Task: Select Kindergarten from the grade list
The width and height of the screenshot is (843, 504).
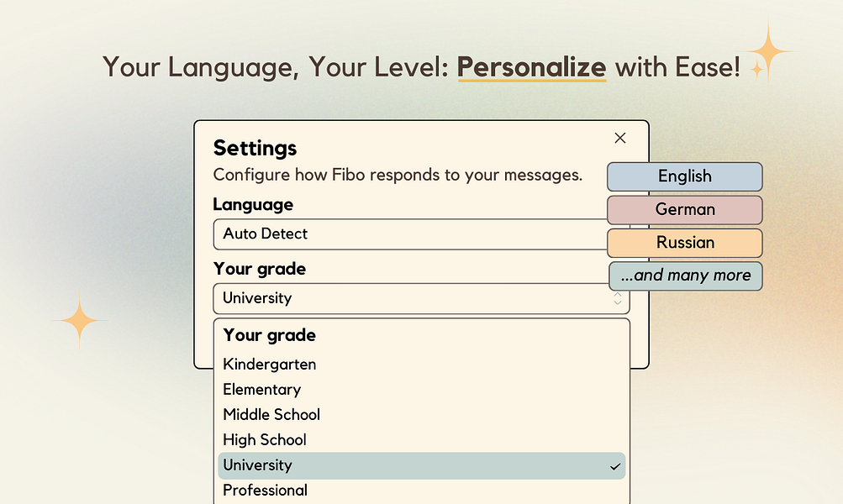Action: click(269, 364)
